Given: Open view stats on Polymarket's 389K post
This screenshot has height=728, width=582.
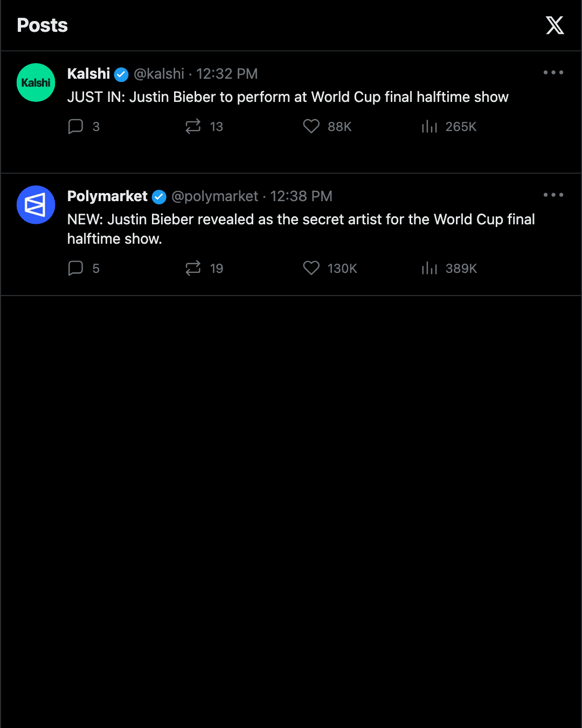Looking at the screenshot, I should tap(429, 268).
